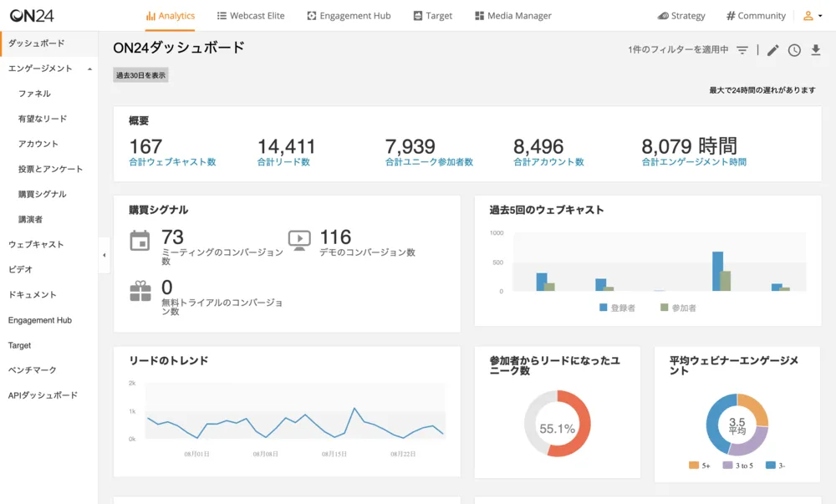Open the clock schedule icon
Screen dimensions: 836x504
point(794,50)
